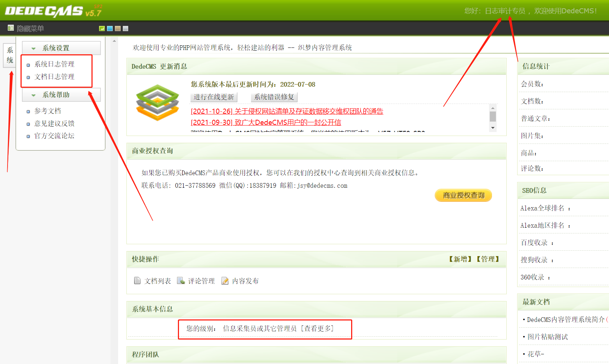This screenshot has height=364, width=609.
Task: Collapse the 系统帮助 menu section
Action: tap(61, 95)
